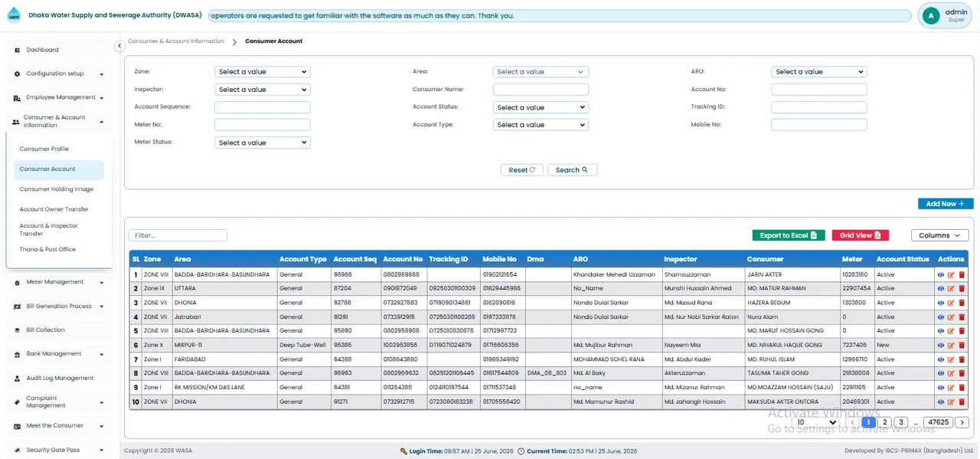The width and height of the screenshot is (980, 459).
Task: Edit MD. NIHARUL HAQUE GONG account
Action: click(x=951, y=345)
